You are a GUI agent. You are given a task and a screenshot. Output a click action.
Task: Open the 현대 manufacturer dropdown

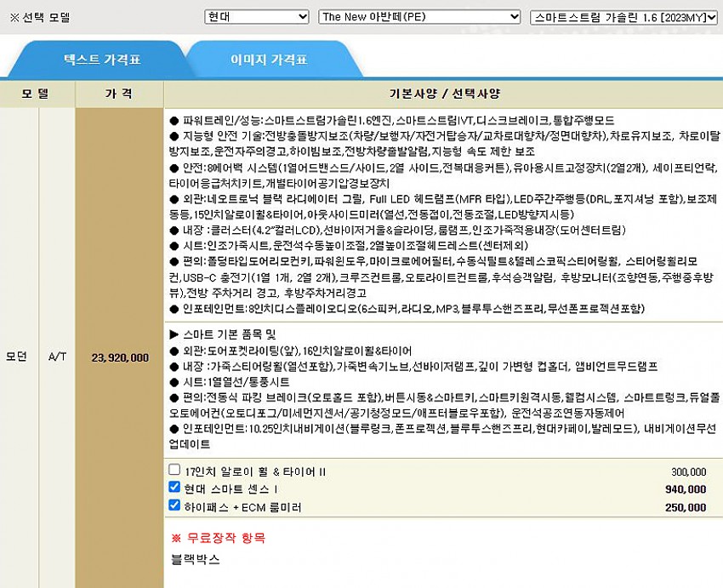click(256, 17)
